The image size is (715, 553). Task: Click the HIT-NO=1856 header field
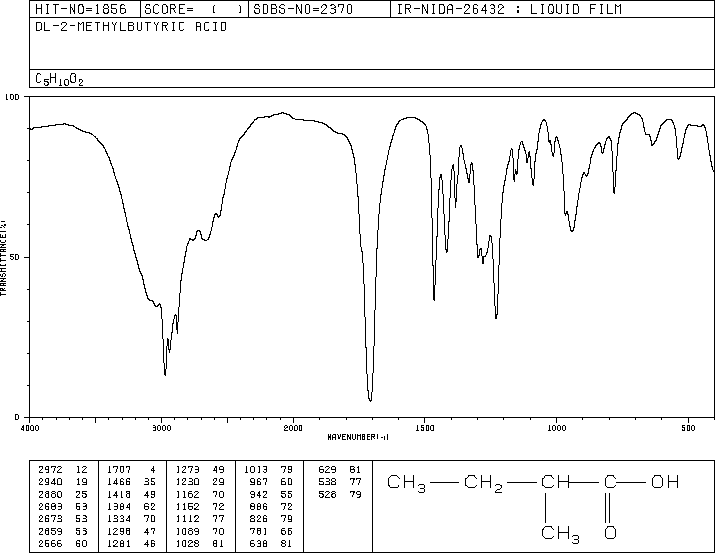[81, 9]
